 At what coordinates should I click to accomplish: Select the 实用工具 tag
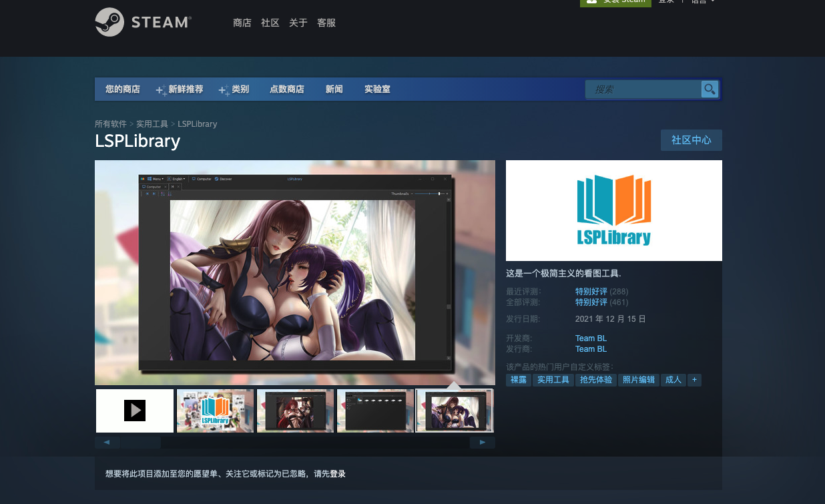click(553, 380)
